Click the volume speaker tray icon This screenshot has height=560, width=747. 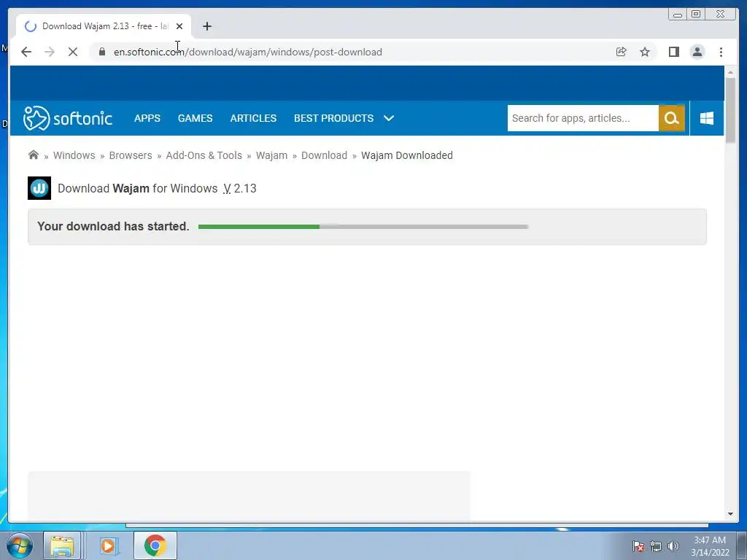pyautogui.click(x=673, y=546)
